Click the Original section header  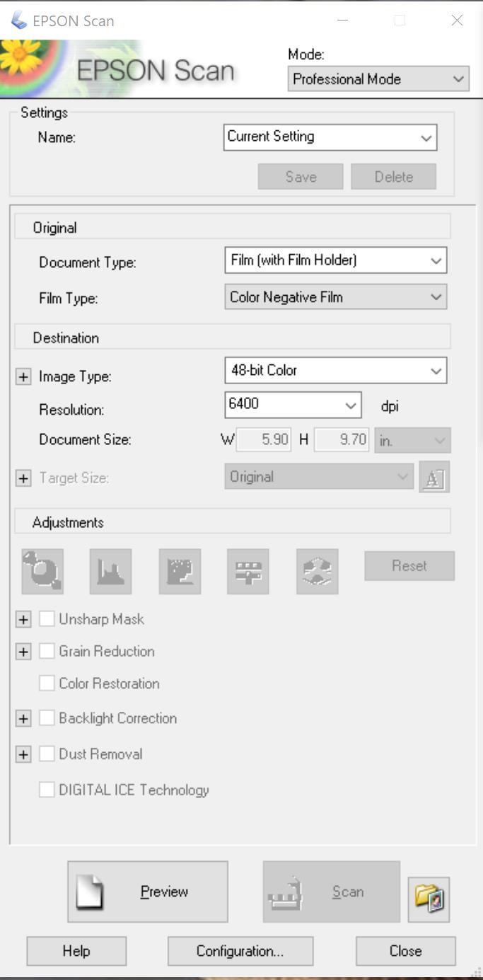point(232,227)
